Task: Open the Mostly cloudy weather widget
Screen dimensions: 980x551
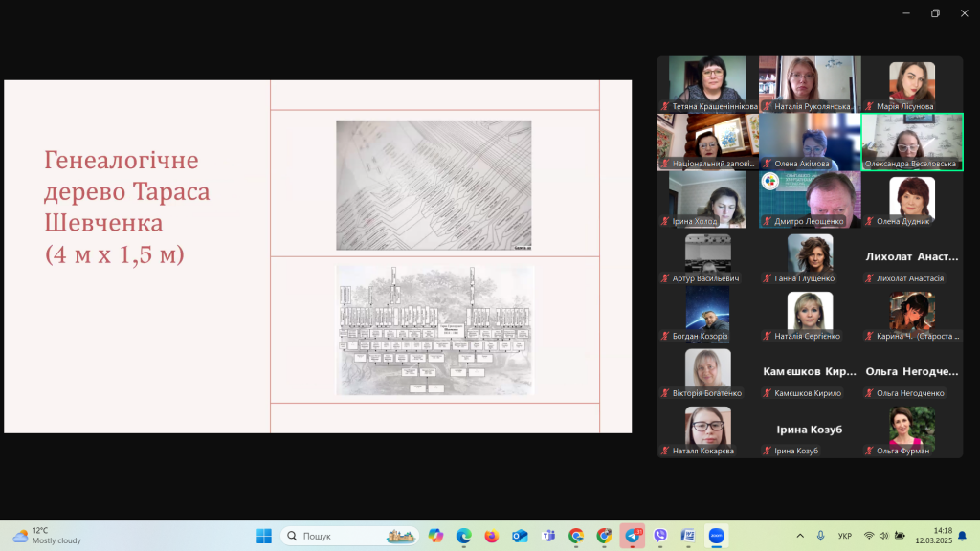Action: [x=46, y=536]
